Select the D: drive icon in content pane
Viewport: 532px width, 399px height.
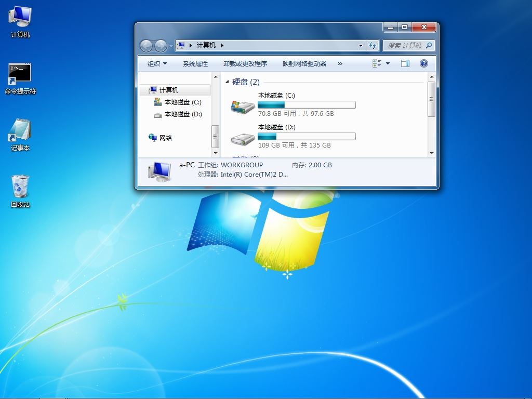click(243, 138)
